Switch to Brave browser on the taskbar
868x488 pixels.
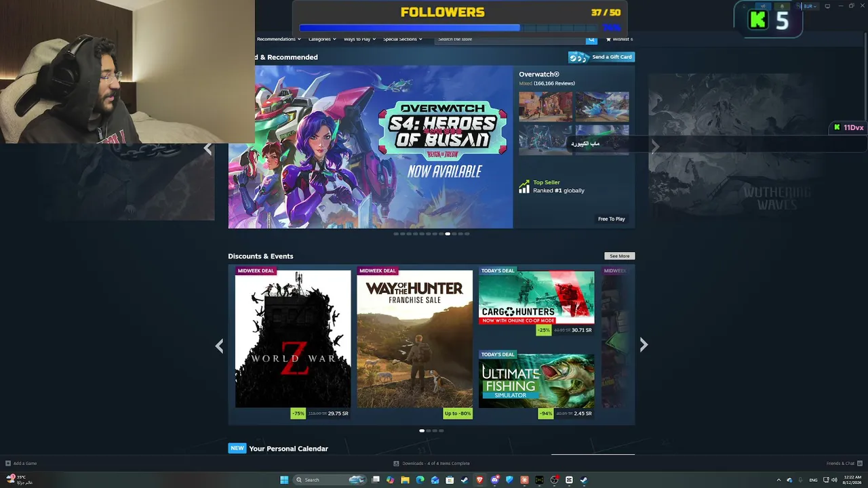(479, 480)
